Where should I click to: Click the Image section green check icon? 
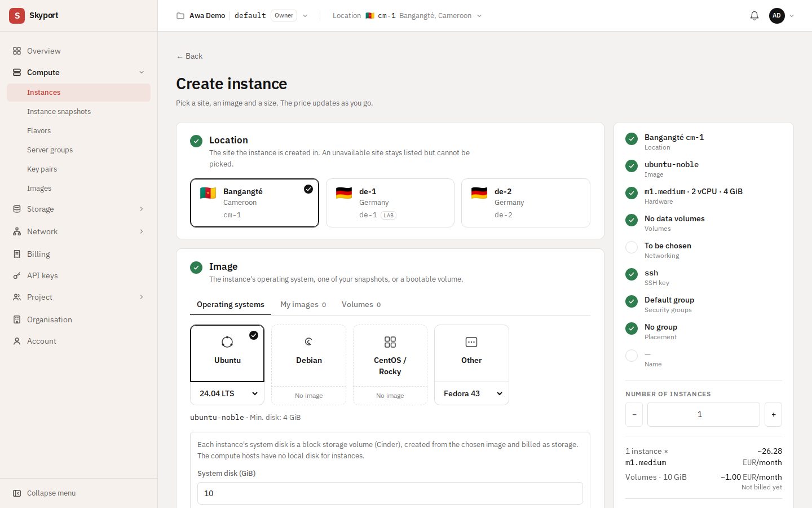tap(196, 268)
